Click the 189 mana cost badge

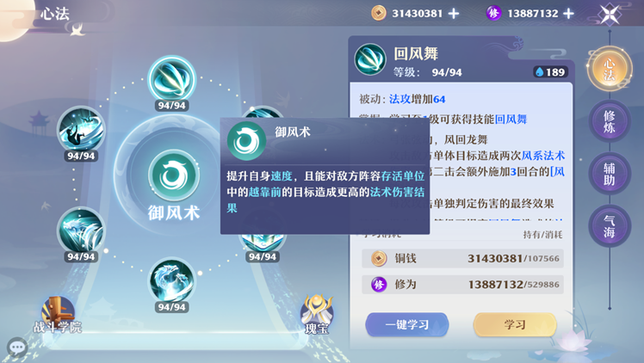tap(550, 72)
